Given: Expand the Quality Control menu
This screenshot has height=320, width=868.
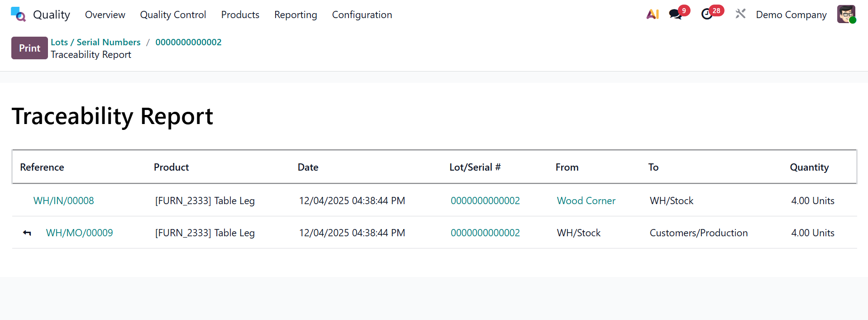Looking at the screenshot, I should click(x=173, y=14).
